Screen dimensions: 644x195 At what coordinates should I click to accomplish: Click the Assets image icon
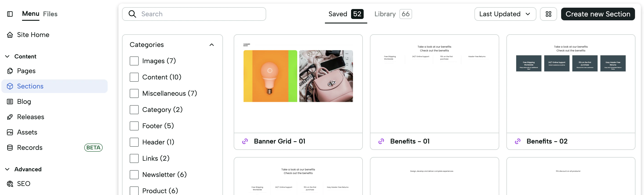[x=10, y=132]
